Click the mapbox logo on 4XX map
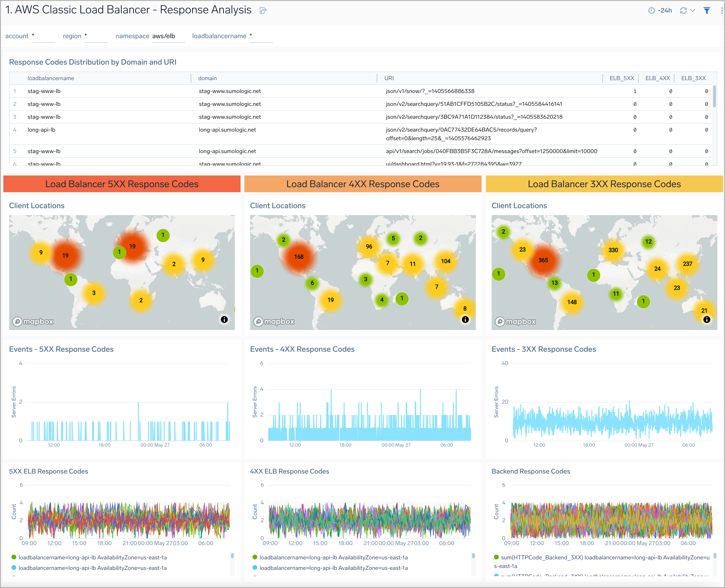 click(274, 321)
